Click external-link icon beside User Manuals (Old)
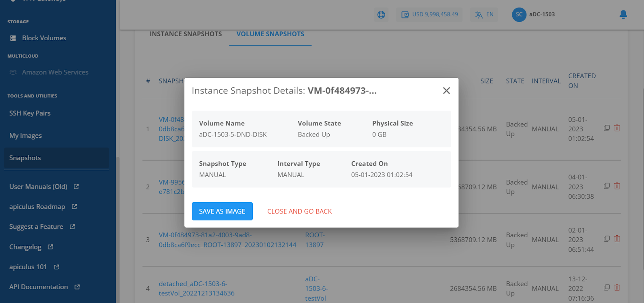Screen dimensions: 644x303 coord(76,187)
